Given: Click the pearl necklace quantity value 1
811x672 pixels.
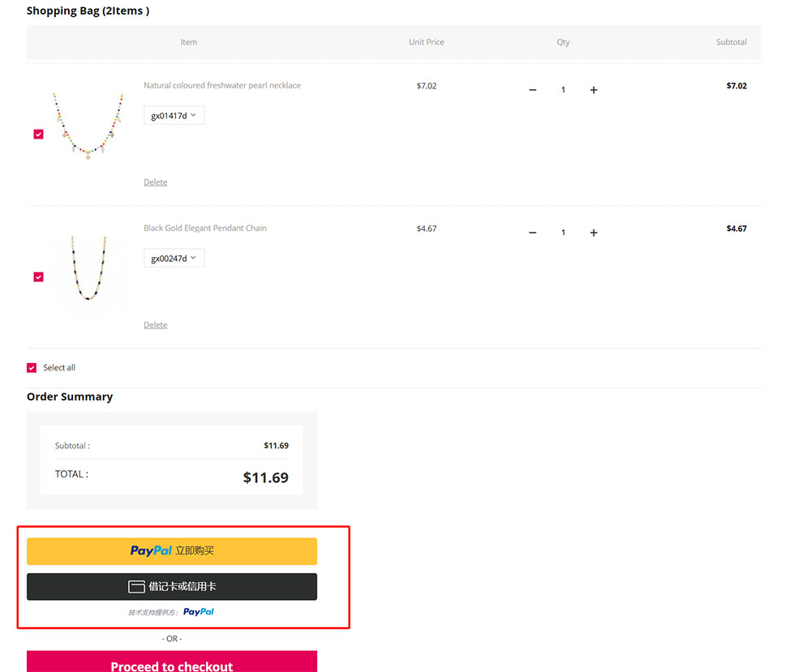Looking at the screenshot, I should (x=564, y=90).
